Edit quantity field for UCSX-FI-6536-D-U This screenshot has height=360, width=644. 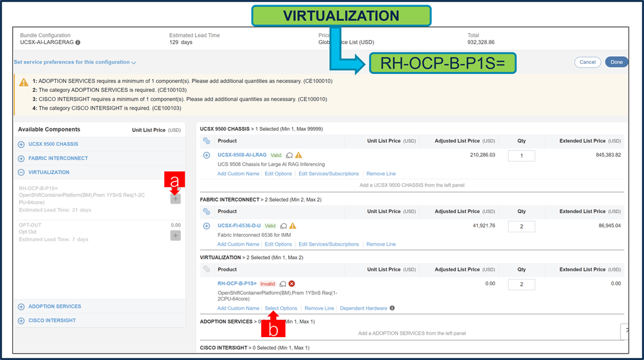[521, 226]
